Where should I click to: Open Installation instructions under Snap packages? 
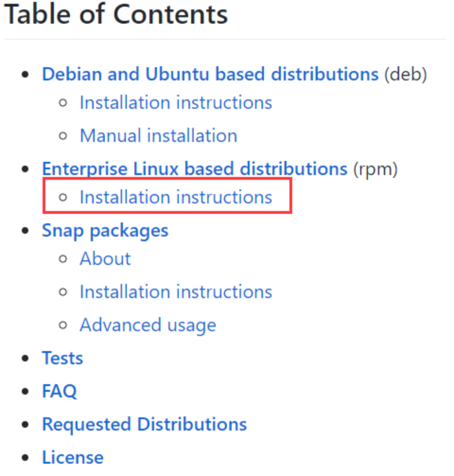(176, 291)
